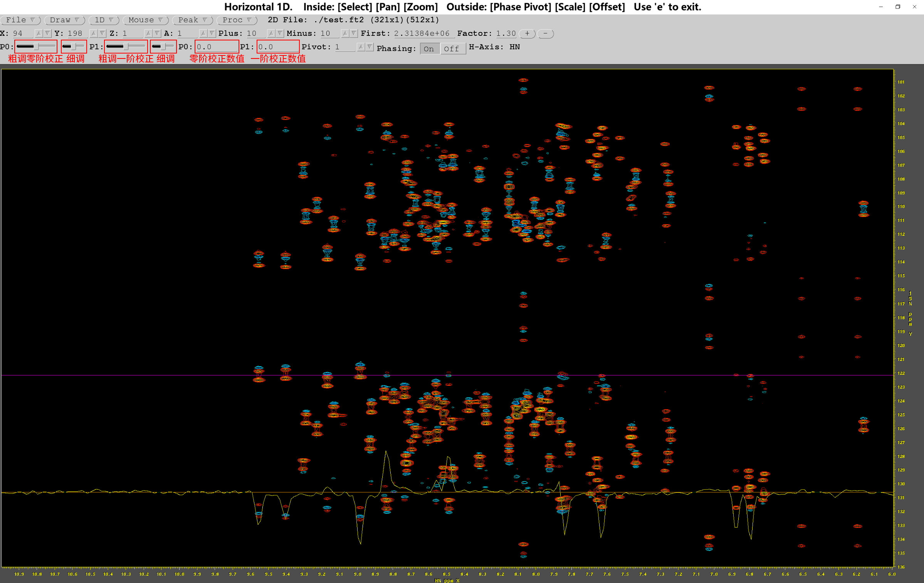Click the coarse P0 phase slider
This screenshot has height=583, width=924.
(36, 47)
